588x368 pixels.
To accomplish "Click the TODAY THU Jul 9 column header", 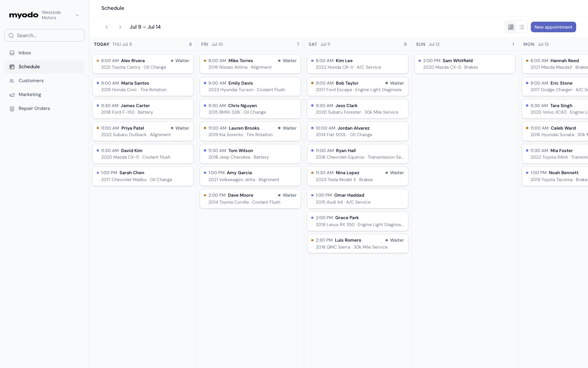I will 143,44.
